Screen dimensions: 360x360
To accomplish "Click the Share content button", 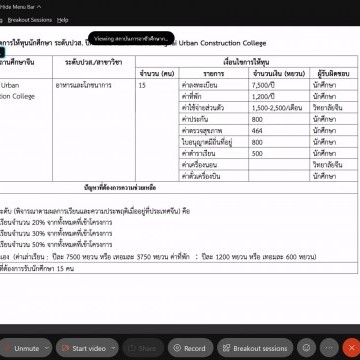I will [143, 348].
